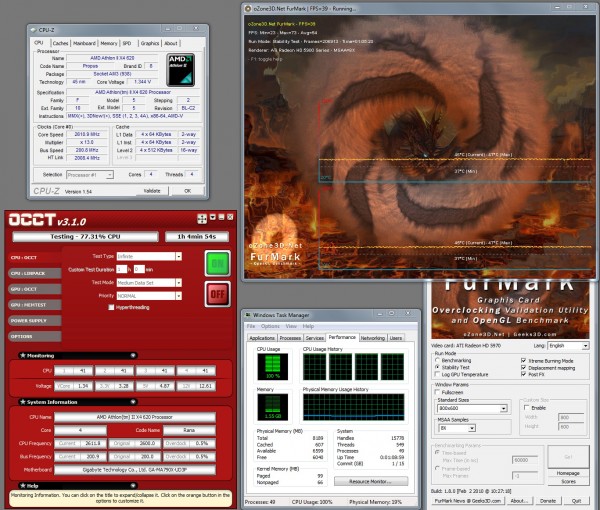This screenshot has width=600, height=510.
Task: Open Resource Monitor from Task Manager
Action: 371,481
